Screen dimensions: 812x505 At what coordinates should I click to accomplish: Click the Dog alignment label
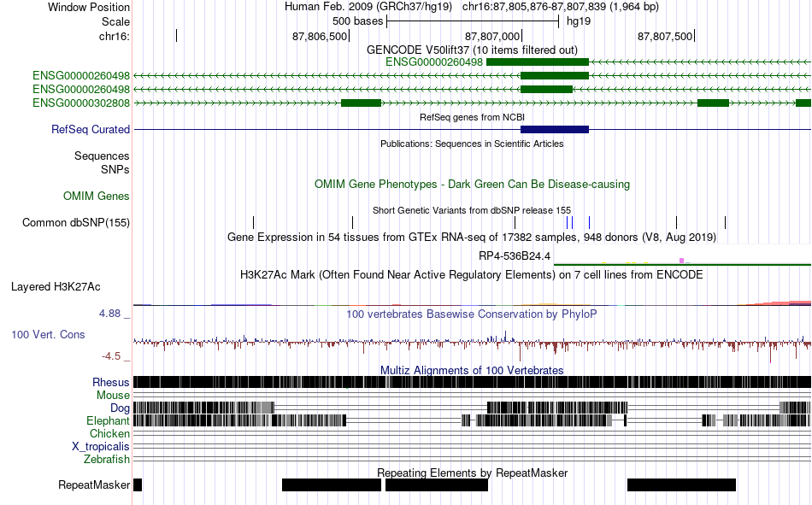(121, 408)
